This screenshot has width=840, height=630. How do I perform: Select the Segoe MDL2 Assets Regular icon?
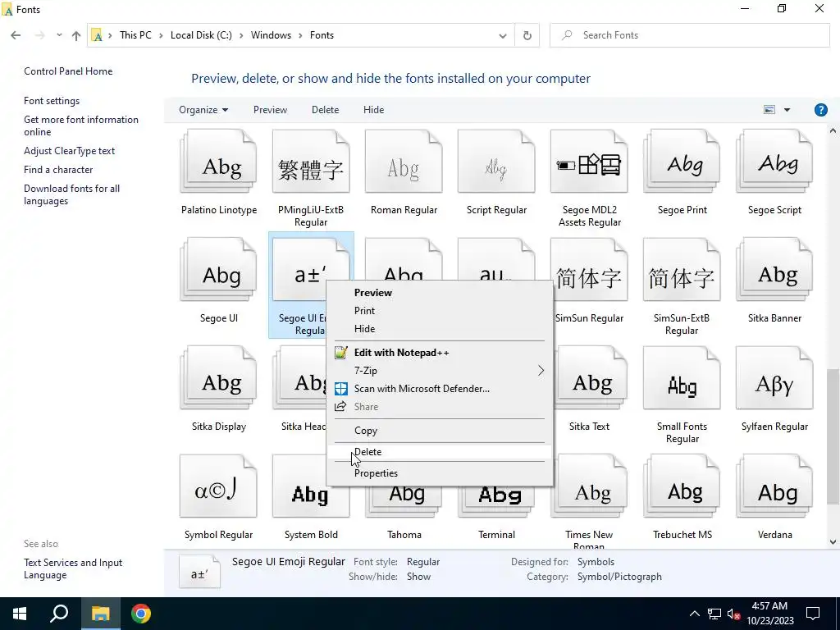click(x=589, y=162)
